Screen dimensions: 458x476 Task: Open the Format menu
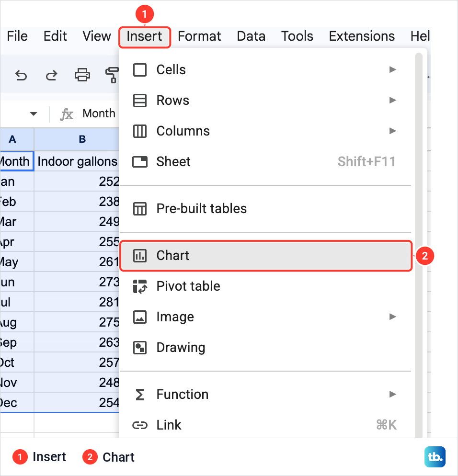[x=199, y=36]
